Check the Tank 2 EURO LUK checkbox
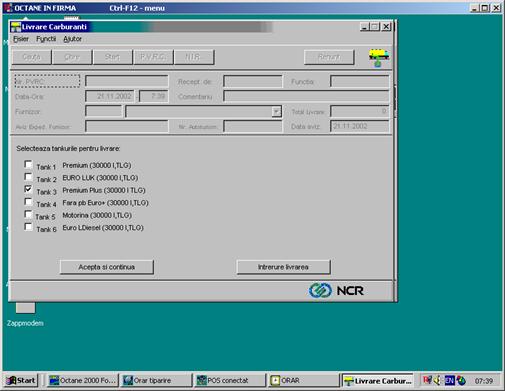 [x=28, y=177]
